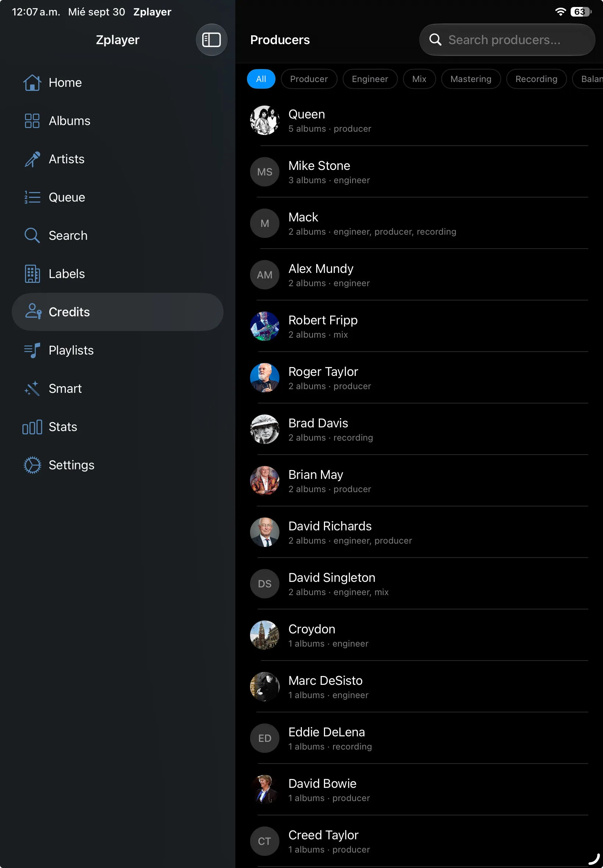Go to Artists label in sidebar
Viewport: 603px width, 868px height.
click(67, 159)
